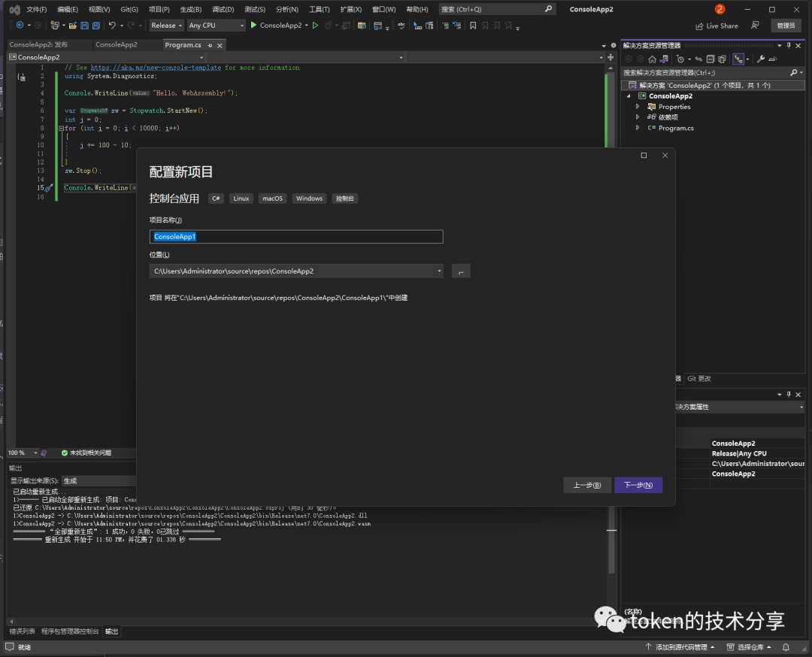
Task: Click the pending changes filter clock icon
Action: coord(680,59)
